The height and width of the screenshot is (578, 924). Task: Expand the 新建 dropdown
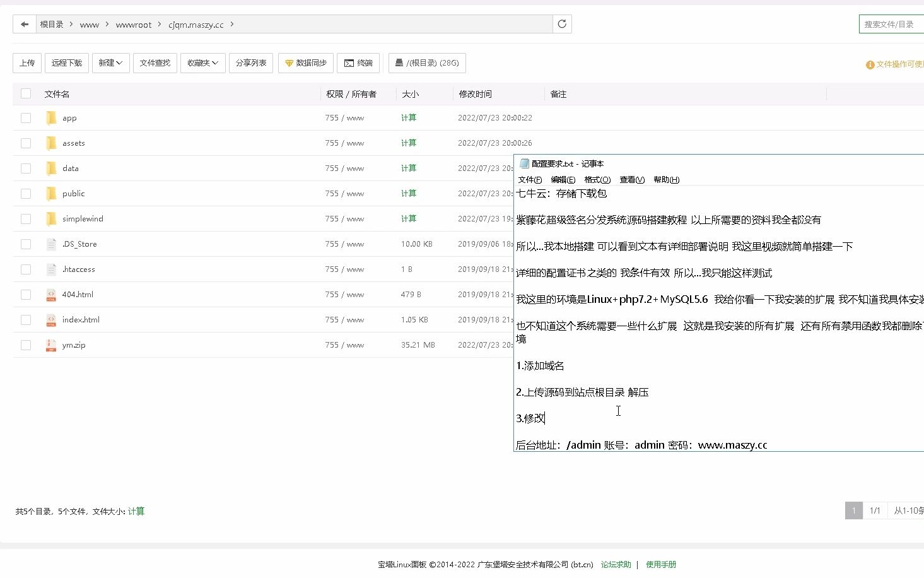point(110,63)
